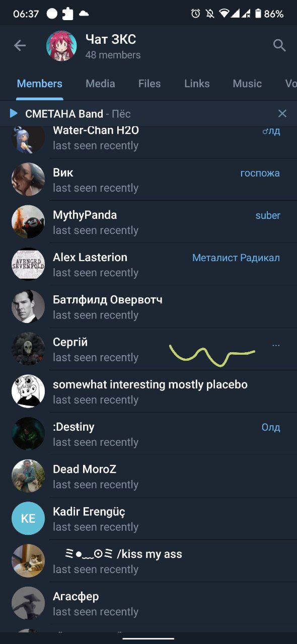The height and width of the screenshot is (644, 297).
Task: Select MythyPanda's panda avatar
Action: [28, 221]
